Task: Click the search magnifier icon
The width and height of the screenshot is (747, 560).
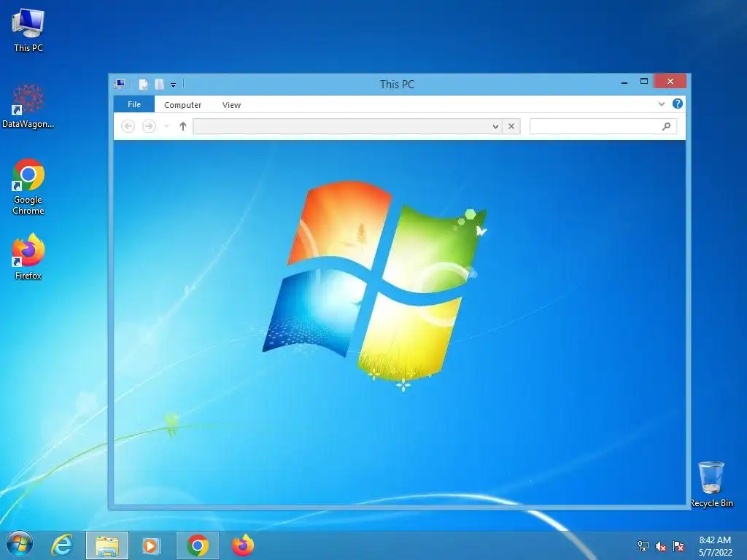Action: 667,126
